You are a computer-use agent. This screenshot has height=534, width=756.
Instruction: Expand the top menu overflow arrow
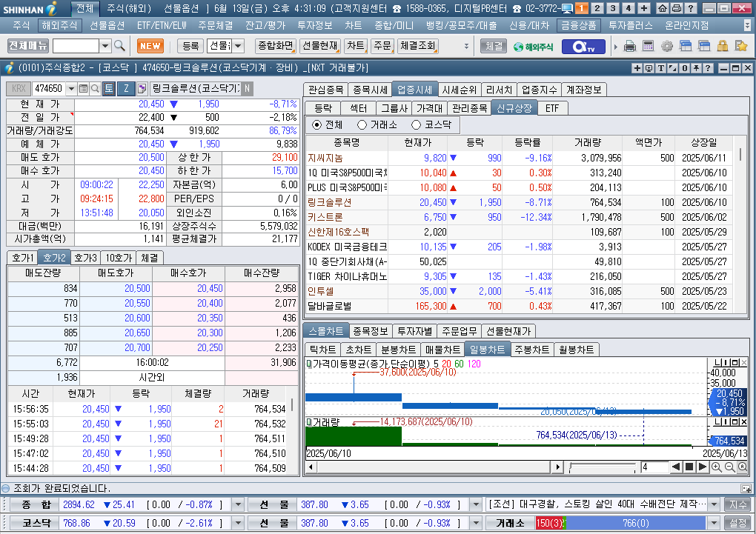[747, 25]
